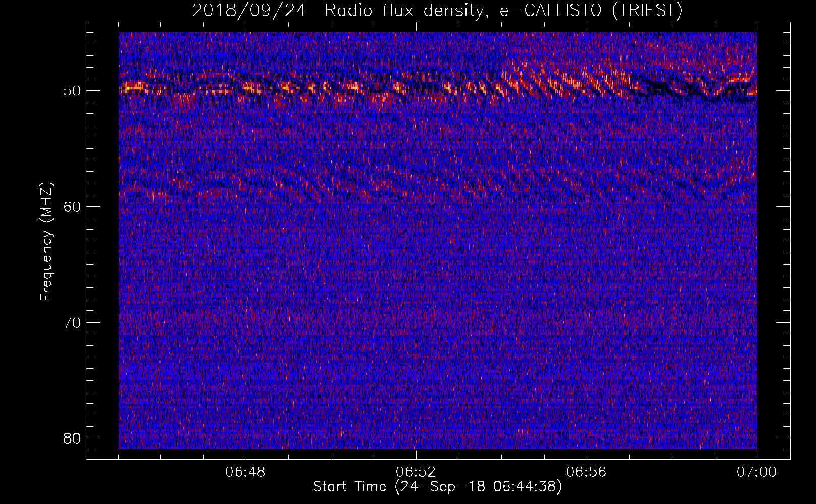This screenshot has height=504, width=816.
Task: Click the 07:00 time tick label
Action: click(x=757, y=472)
